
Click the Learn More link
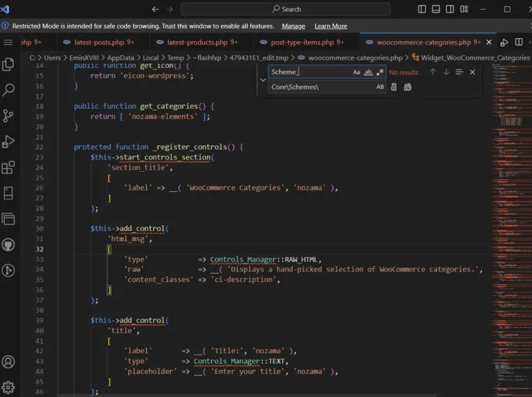click(331, 26)
